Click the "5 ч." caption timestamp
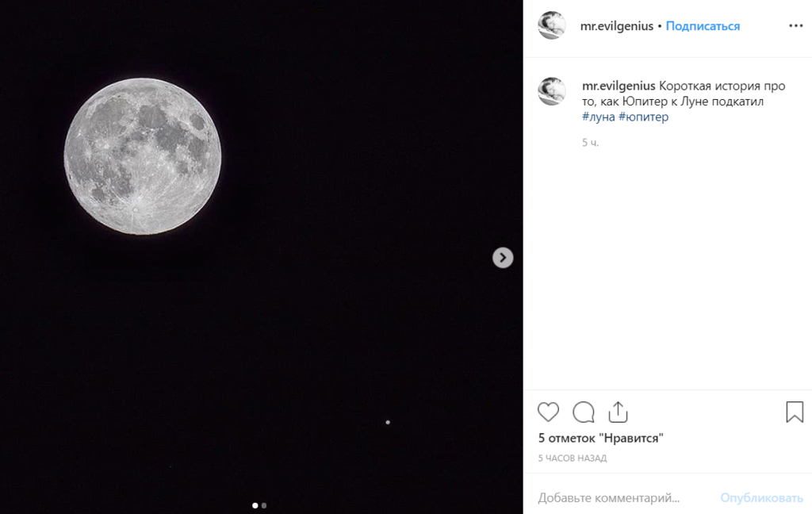 point(590,143)
